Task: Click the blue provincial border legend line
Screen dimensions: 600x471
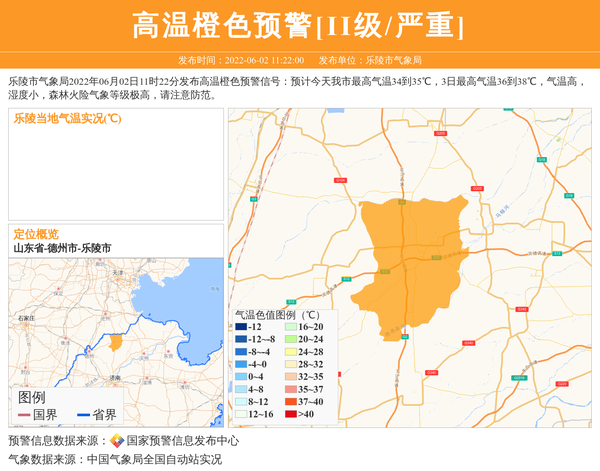Action: point(81,415)
